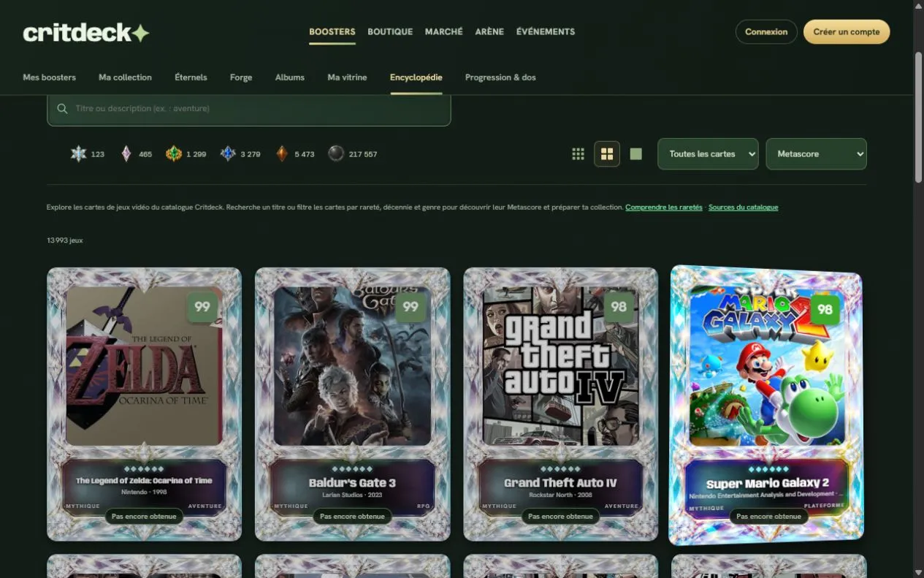Go to the Arène section
The height and width of the screenshot is (578, 924).
(489, 32)
